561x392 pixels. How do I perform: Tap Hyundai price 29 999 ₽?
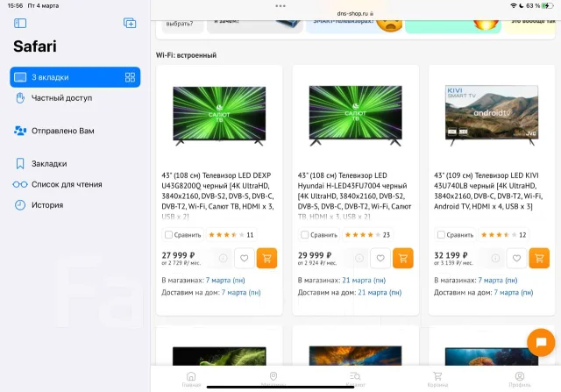coord(315,255)
